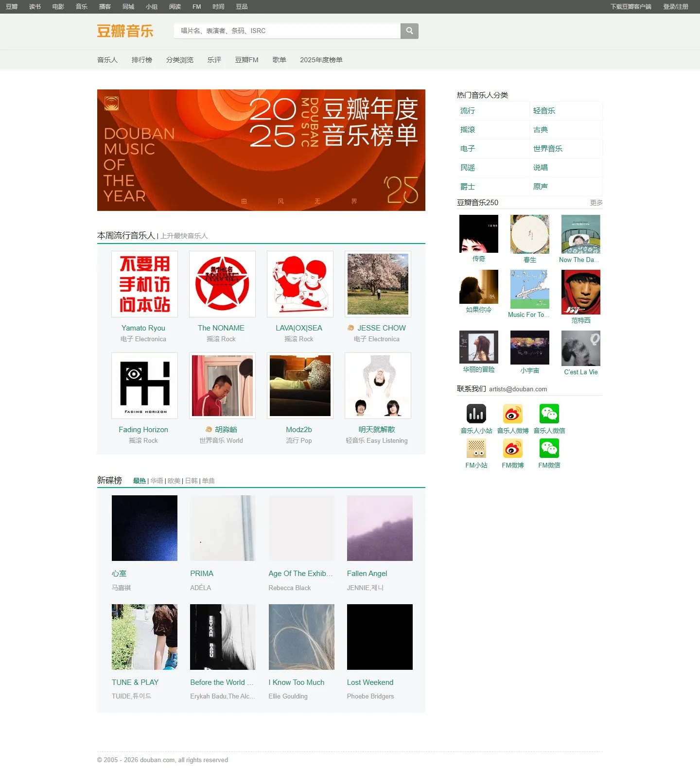
Task: Open the Modz2b artist photo
Action: 300,385
